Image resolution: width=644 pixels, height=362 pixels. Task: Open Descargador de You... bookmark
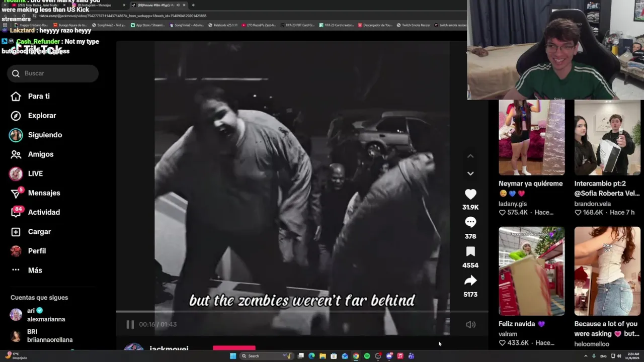[x=375, y=25]
